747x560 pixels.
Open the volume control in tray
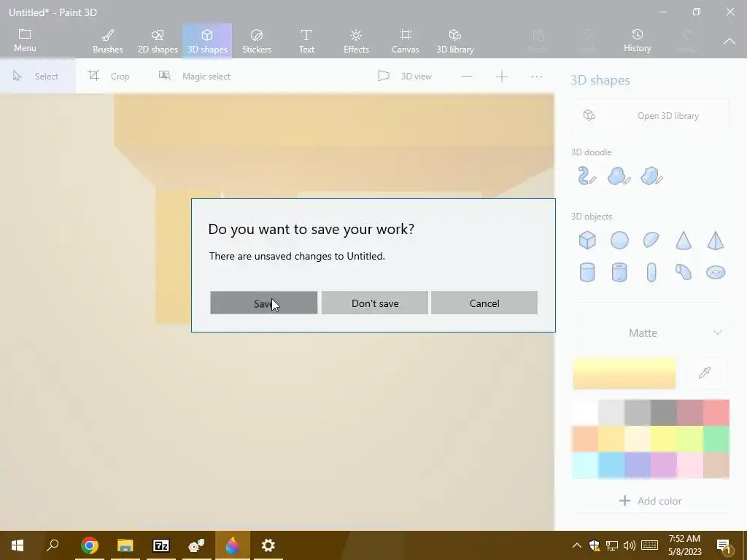pos(630,545)
